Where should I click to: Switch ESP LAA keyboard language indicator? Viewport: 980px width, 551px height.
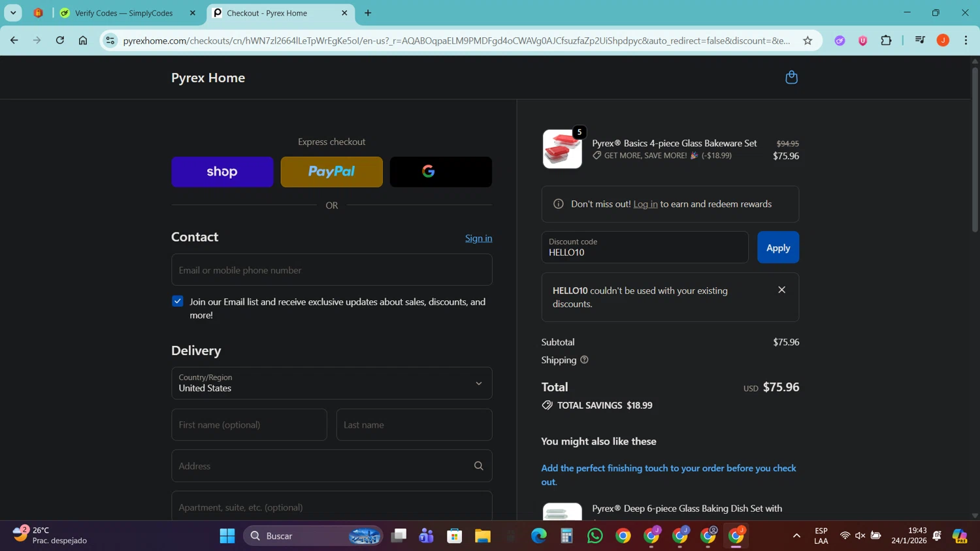pos(821,535)
